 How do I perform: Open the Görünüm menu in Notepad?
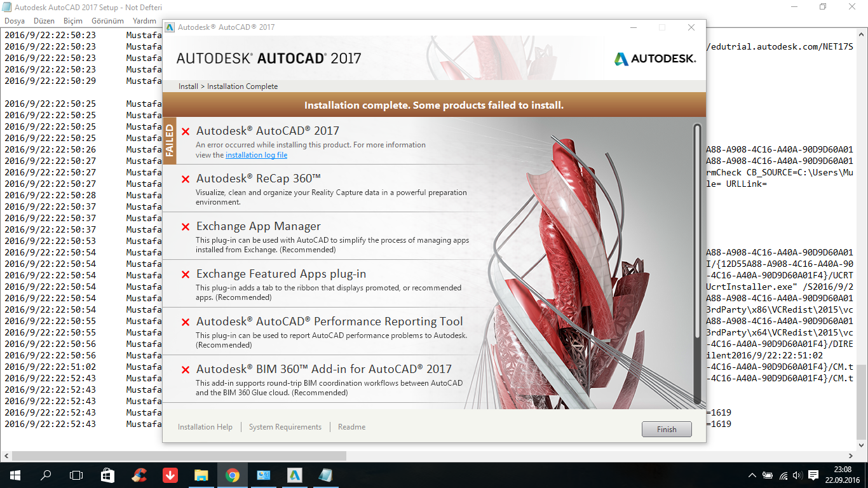(x=108, y=21)
